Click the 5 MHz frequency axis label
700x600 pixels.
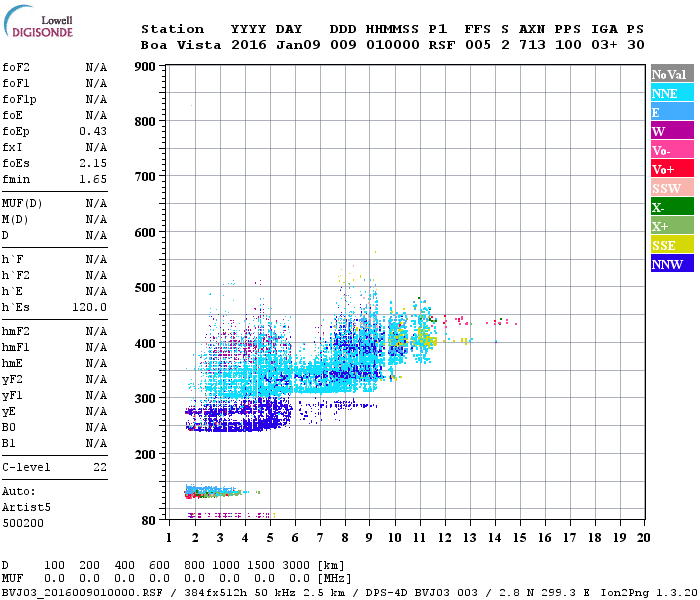pyautogui.click(x=270, y=538)
